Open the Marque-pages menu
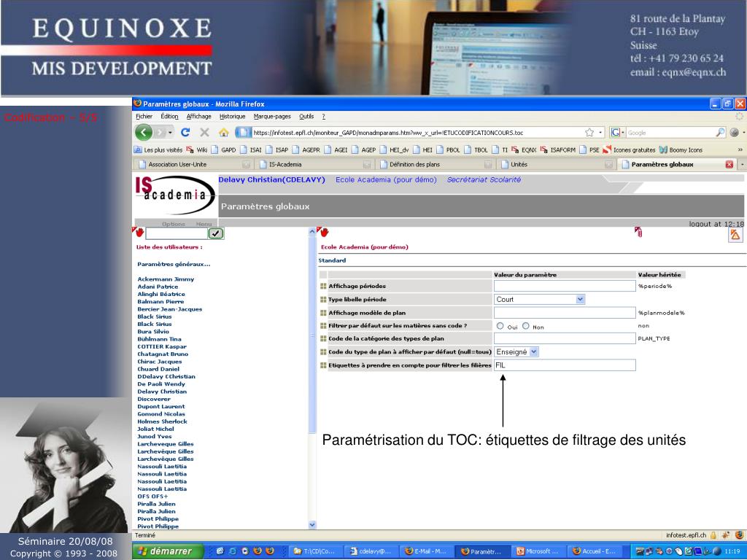This screenshot has height=560, width=747. tap(272, 116)
